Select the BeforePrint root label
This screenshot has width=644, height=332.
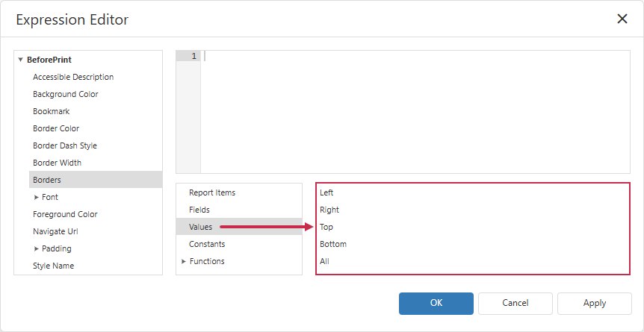[49, 60]
